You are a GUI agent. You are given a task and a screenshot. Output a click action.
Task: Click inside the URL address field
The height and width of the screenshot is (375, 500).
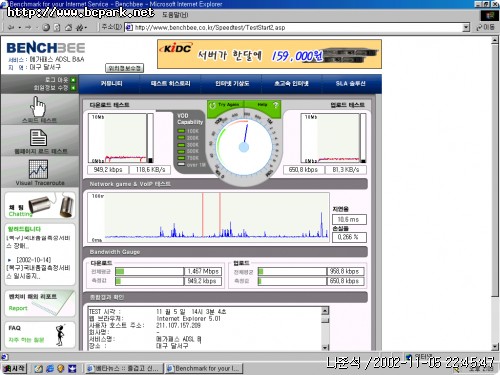(x=297, y=27)
